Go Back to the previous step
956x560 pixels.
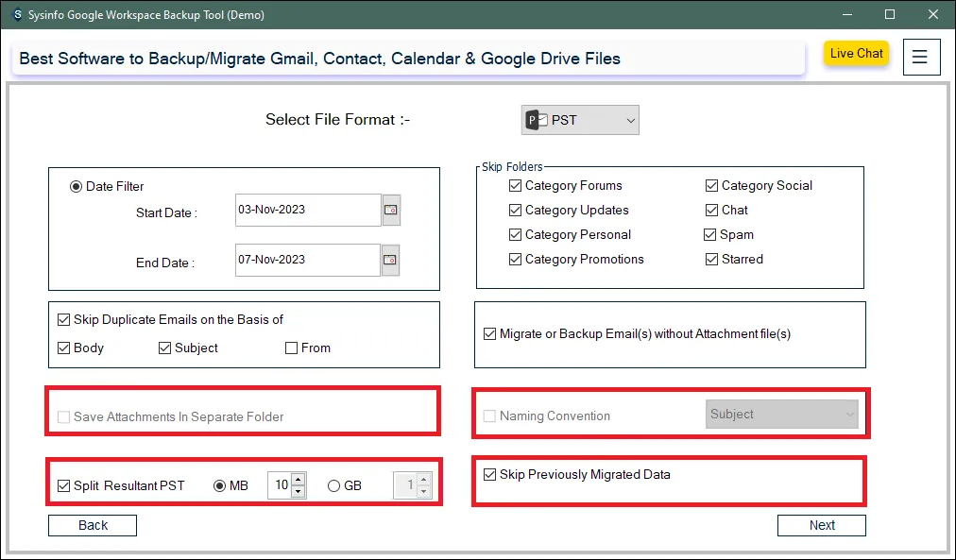click(93, 525)
